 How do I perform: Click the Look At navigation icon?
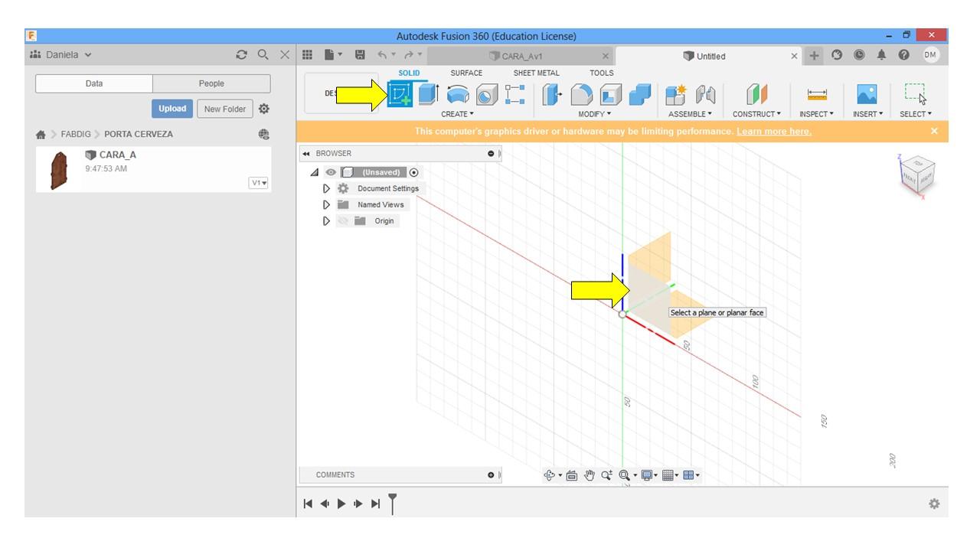(x=572, y=475)
